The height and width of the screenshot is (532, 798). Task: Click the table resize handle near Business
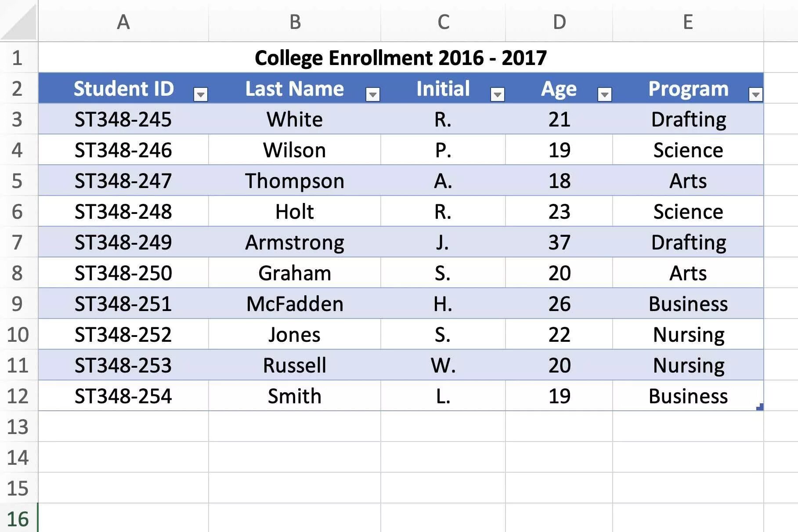coord(760,407)
